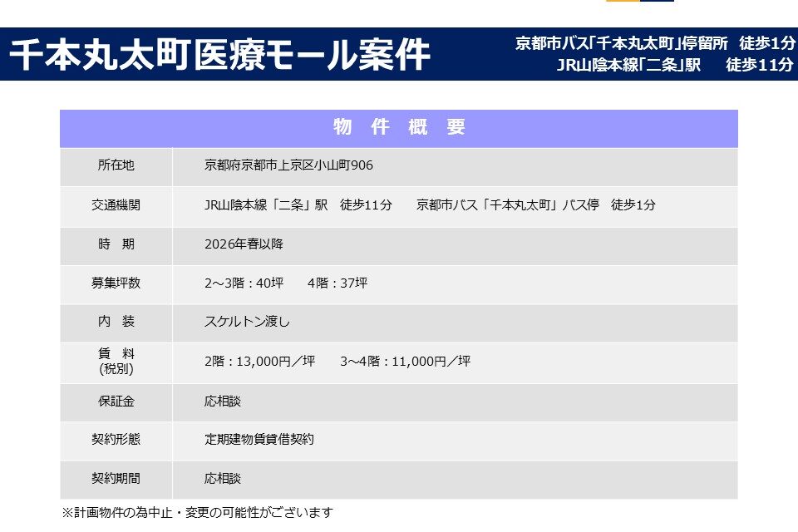798x532 pixels.
Task: Select the value 4階：37坪
Action: [337, 283]
